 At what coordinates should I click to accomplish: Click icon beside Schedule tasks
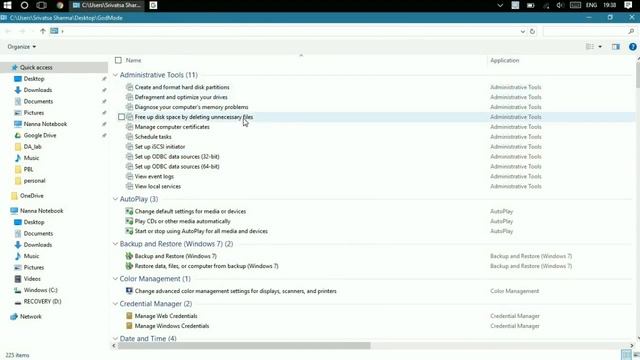(129, 137)
